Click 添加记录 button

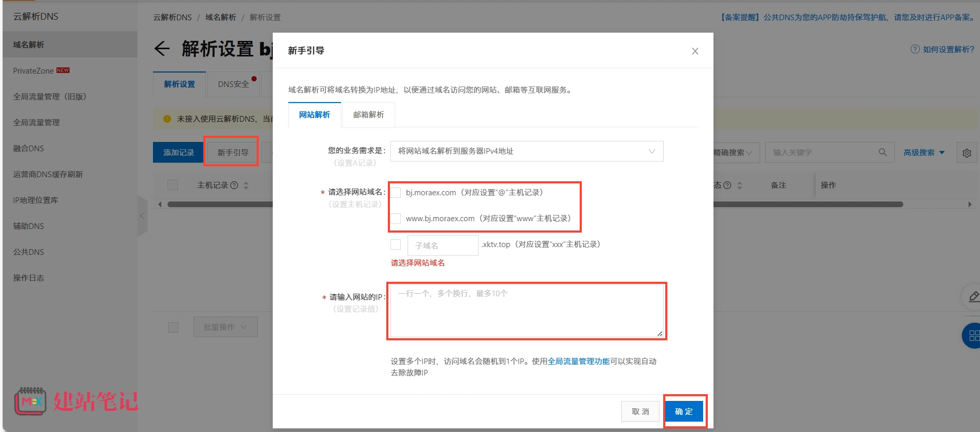click(178, 152)
